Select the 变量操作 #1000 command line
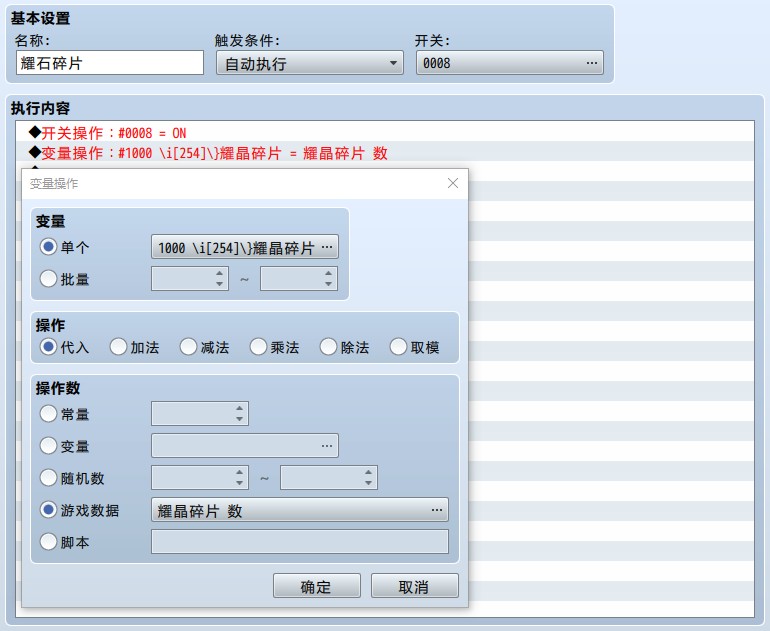Screen dimensions: 770x631 385,153
